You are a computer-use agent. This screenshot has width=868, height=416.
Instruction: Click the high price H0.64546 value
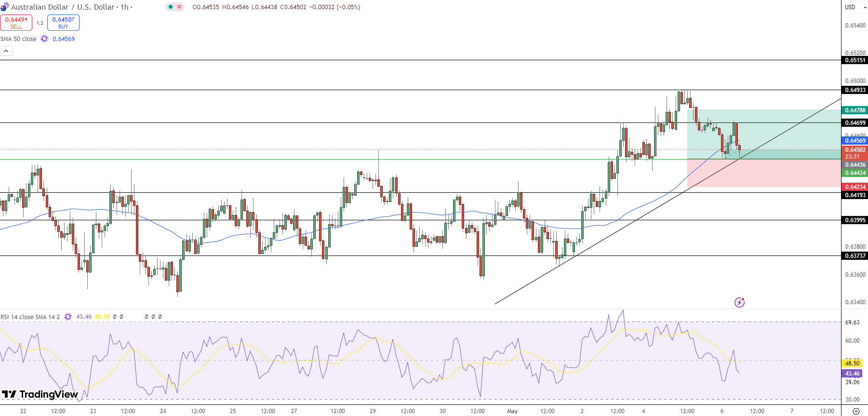pos(235,7)
